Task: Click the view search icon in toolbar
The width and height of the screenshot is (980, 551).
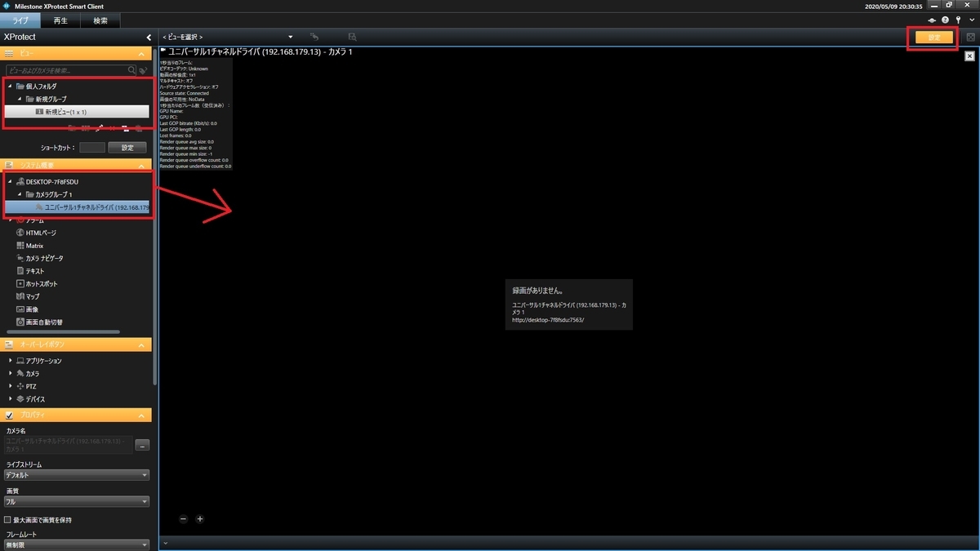Action: (x=352, y=37)
